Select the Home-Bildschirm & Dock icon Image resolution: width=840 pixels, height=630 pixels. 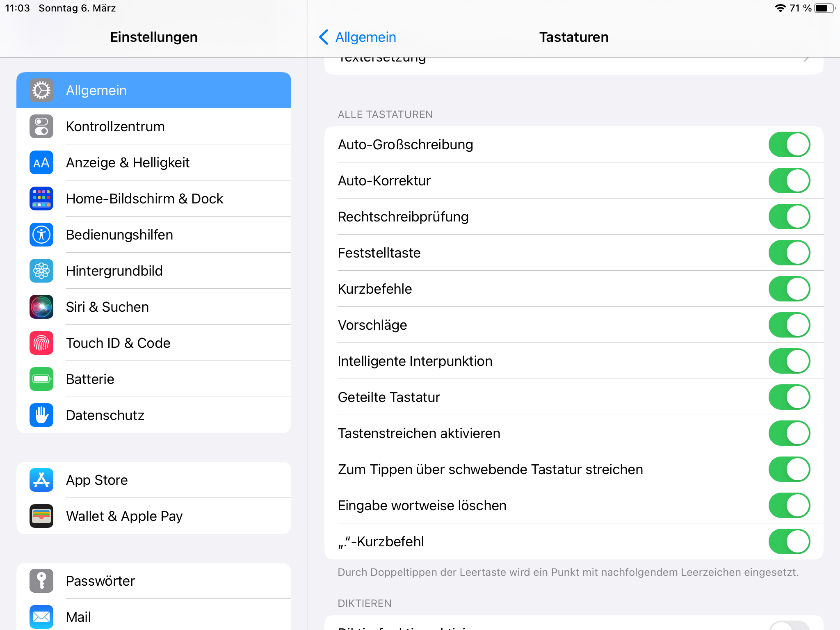click(x=41, y=199)
